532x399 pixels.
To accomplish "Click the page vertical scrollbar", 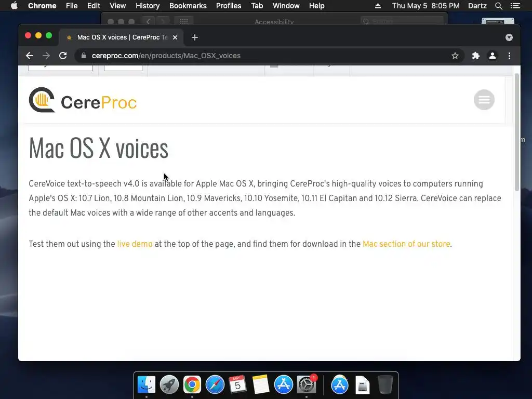I will (517, 132).
